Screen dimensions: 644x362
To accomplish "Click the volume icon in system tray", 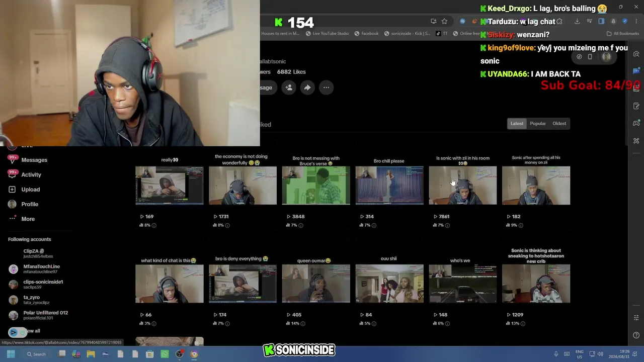I will pyautogui.click(x=600, y=354).
